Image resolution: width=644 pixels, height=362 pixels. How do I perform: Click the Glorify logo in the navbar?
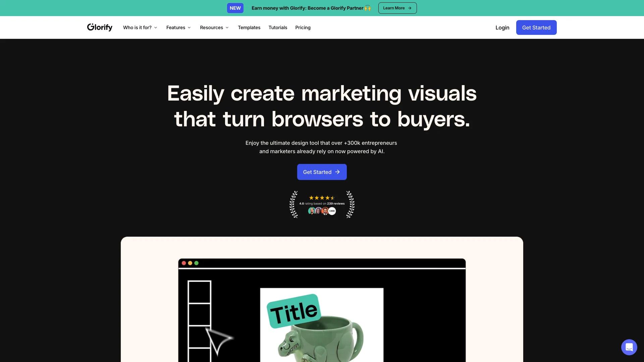click(x=100, y=28)
